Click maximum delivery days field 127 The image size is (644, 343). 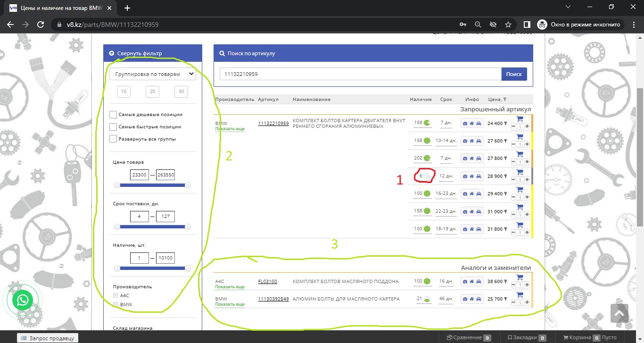(x=165, y=217)
